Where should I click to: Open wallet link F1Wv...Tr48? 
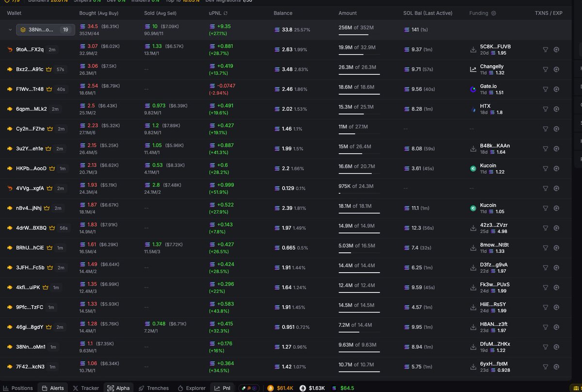(x=30, y=89)
